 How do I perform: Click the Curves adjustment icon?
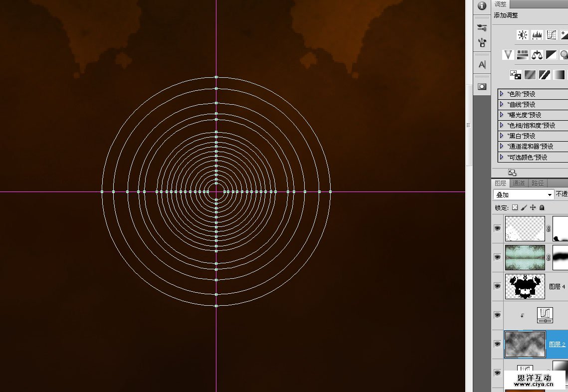click(551, 35)
